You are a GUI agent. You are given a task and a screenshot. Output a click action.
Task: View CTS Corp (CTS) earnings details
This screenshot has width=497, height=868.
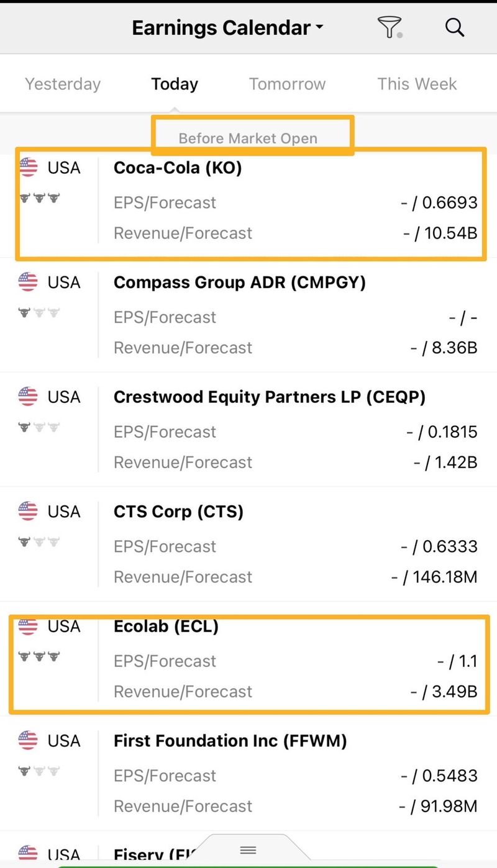coord(179,512)
